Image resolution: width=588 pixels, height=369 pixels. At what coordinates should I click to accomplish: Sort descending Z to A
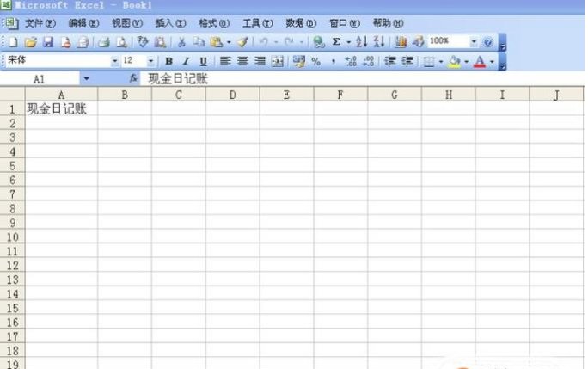coord(379,41)
